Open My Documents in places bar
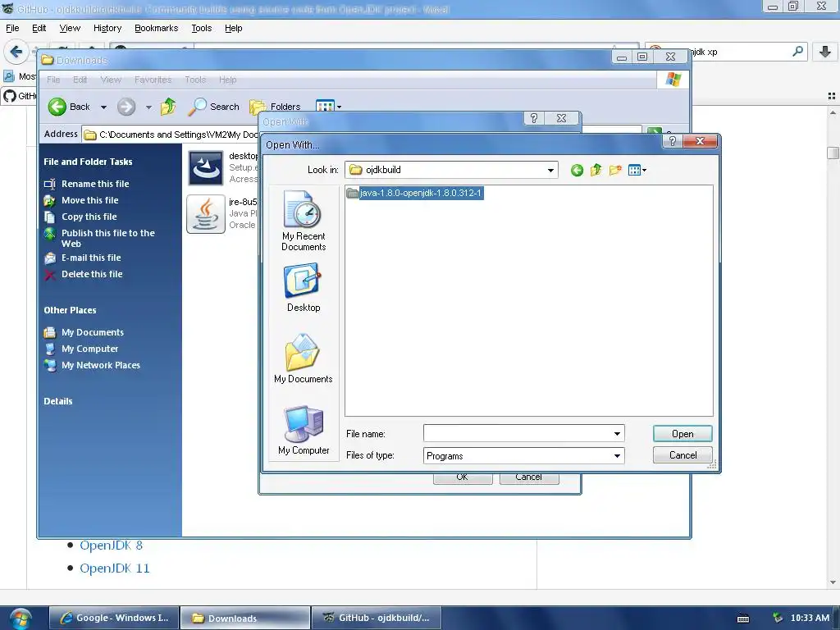The image size is (840, 630). 304,358
